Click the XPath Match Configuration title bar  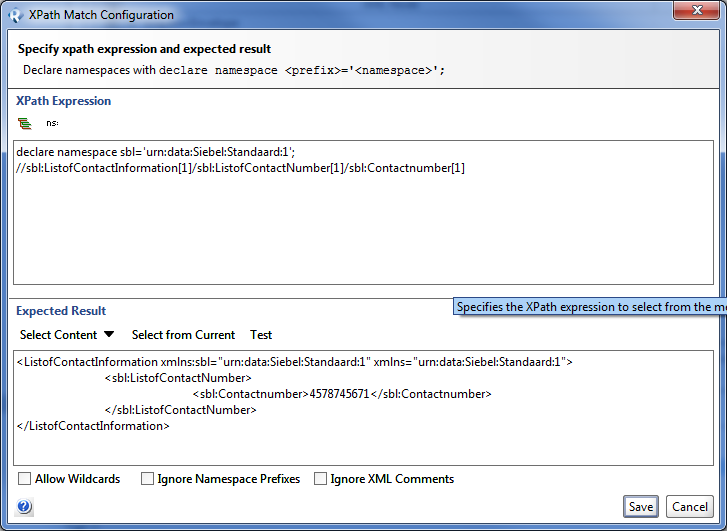click(350, 15)
